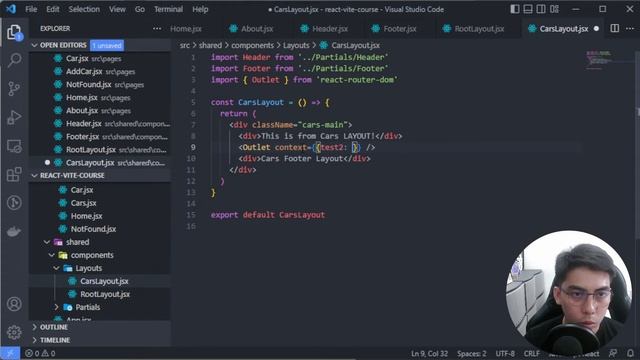
Task: Open the Selection menu
Action: (x=84, y=9)
